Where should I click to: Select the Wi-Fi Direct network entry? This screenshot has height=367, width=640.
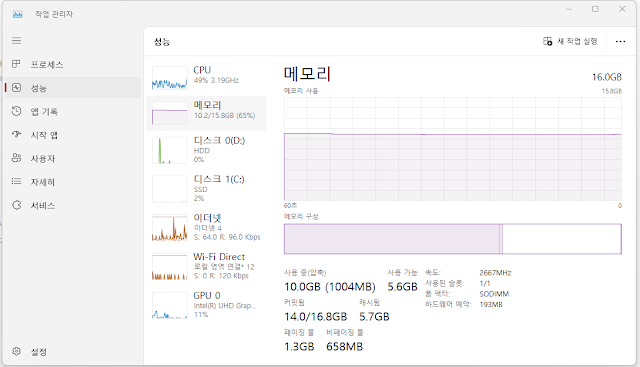tap(206, 266)
